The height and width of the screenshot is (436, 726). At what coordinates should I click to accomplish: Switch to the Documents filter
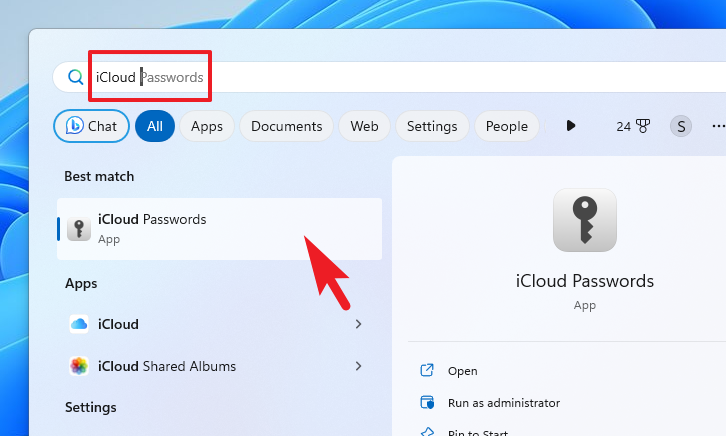287,126
